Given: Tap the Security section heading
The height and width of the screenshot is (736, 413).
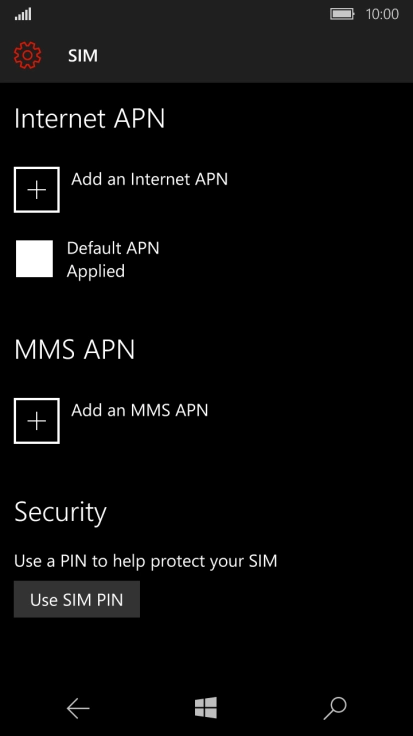Looking at the screenshot, I should point(61,513).
